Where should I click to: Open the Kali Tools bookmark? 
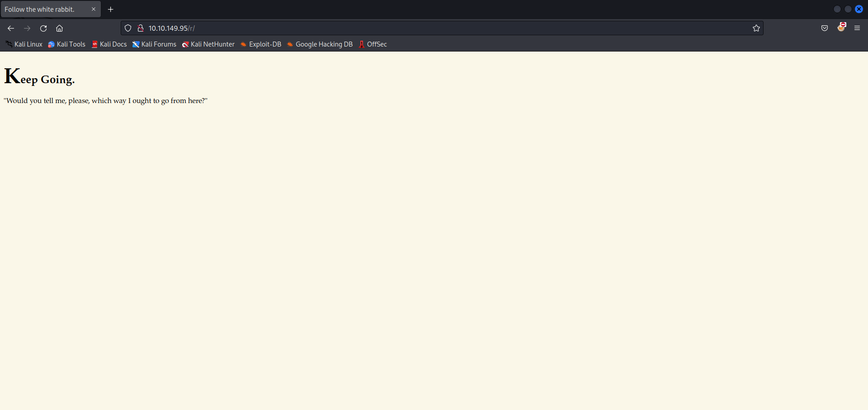[x=67, y=44]
